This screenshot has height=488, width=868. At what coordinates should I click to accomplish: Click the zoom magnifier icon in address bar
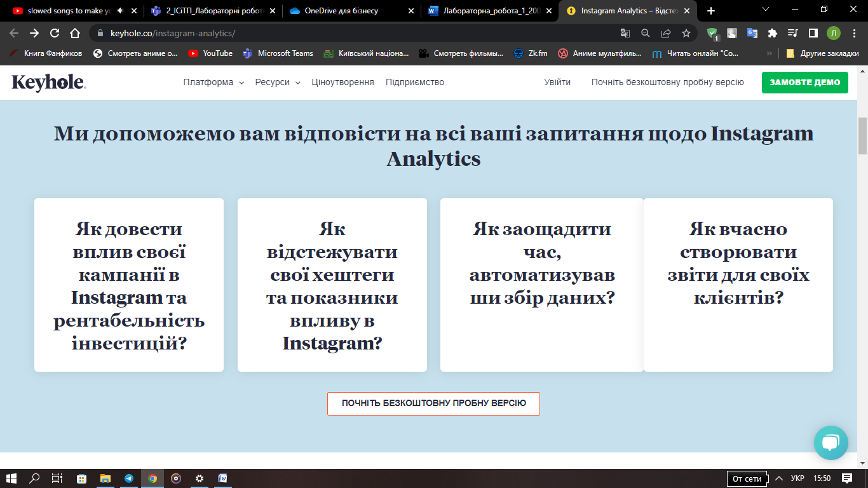tap(646, 33)
